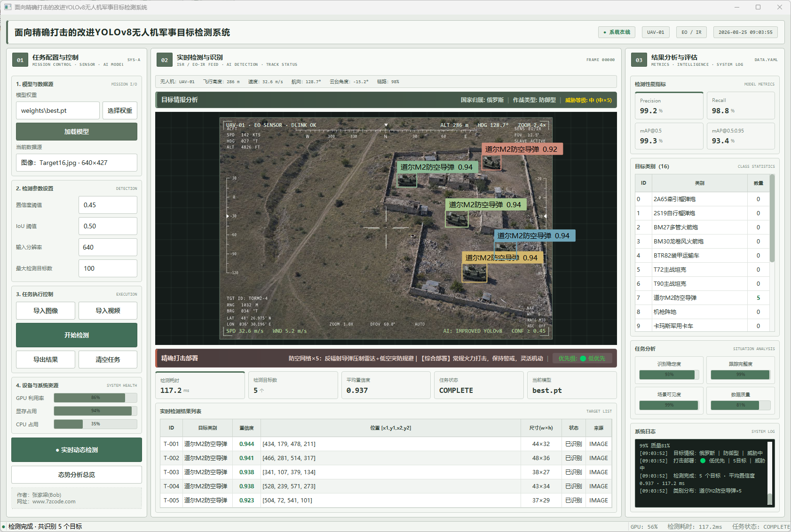This screenshot has width=791, height=532.
Task: Select result row T-005
Action: (x=386, y=500)
